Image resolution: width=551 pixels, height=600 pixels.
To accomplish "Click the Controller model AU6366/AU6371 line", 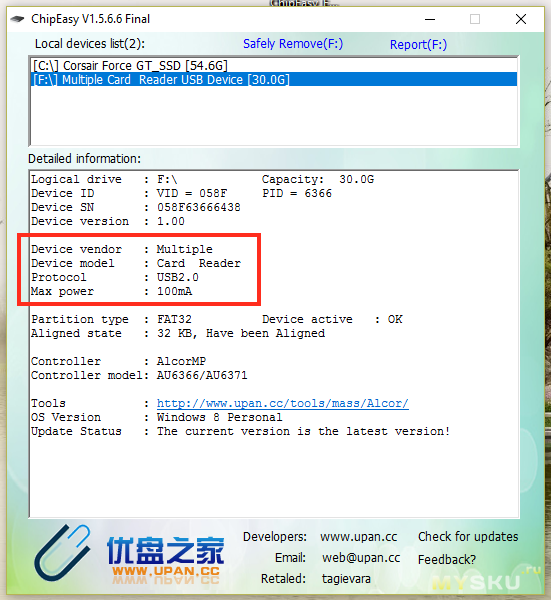I will [x=139, y=375].
